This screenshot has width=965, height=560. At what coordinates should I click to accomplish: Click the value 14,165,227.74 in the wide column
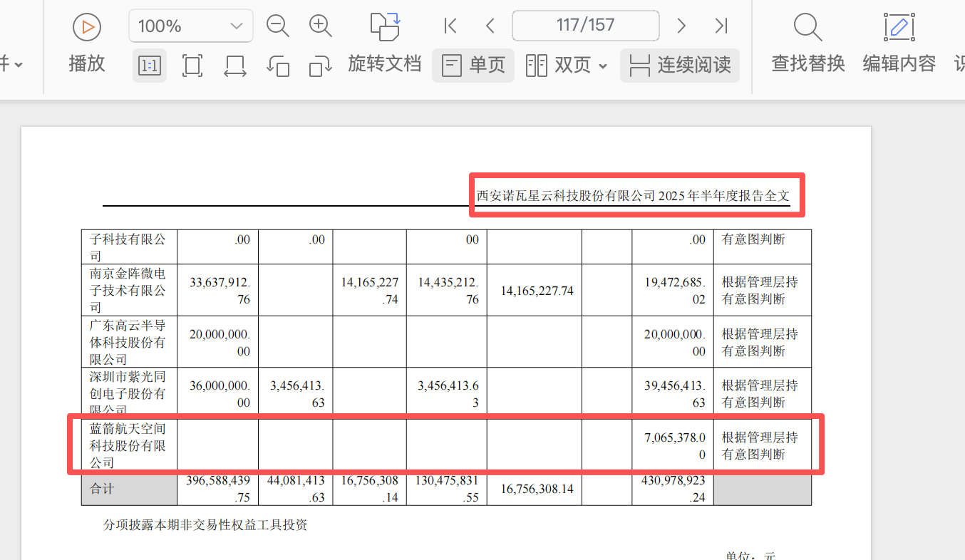537,291
